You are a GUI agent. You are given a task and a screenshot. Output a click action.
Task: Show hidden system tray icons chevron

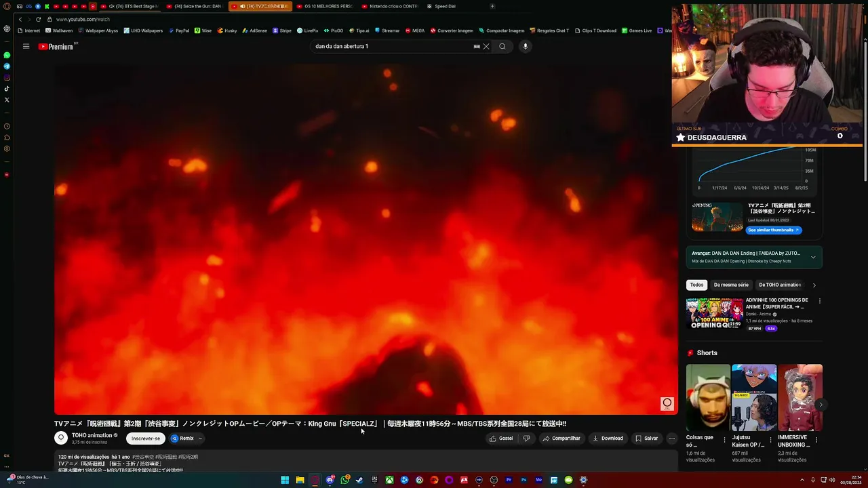click(x=802, y=480)
